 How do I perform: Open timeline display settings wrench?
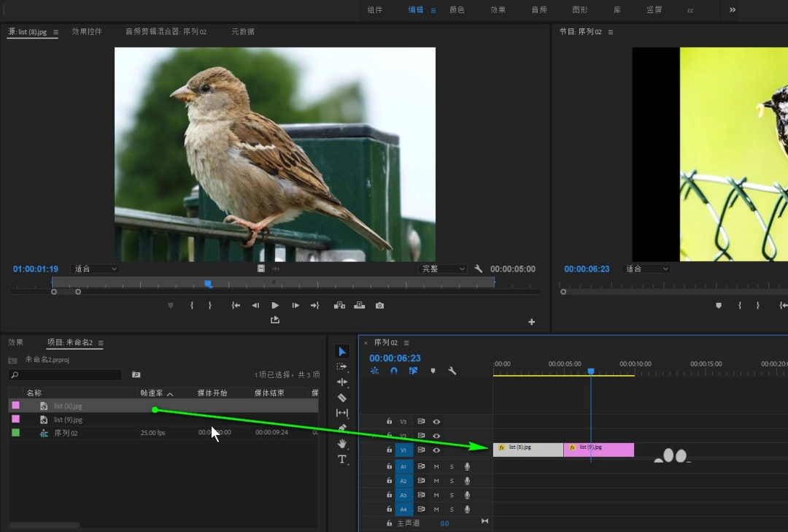452,371
